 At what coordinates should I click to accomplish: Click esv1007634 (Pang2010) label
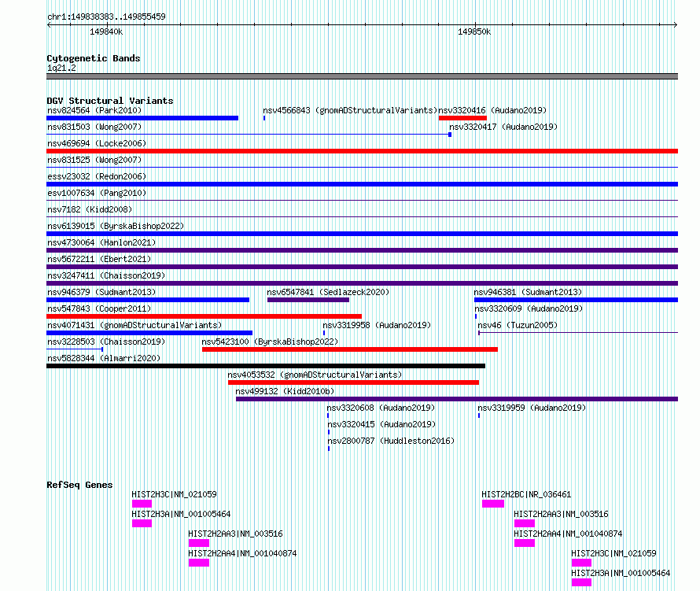click(97, 193)
